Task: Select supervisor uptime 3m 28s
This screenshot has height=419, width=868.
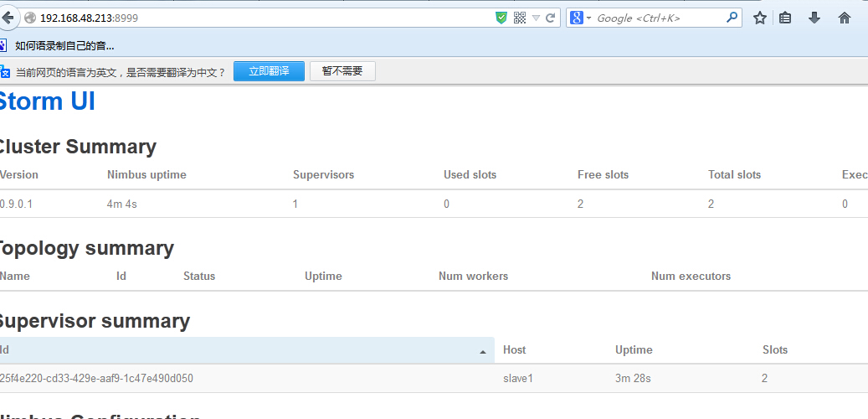Action: click(x=633, y=379)
